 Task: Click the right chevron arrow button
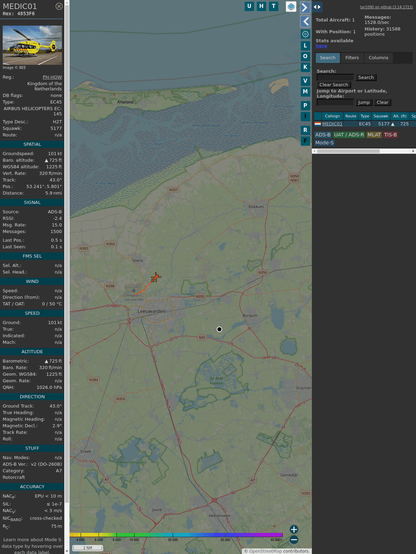tap(305, 7)
